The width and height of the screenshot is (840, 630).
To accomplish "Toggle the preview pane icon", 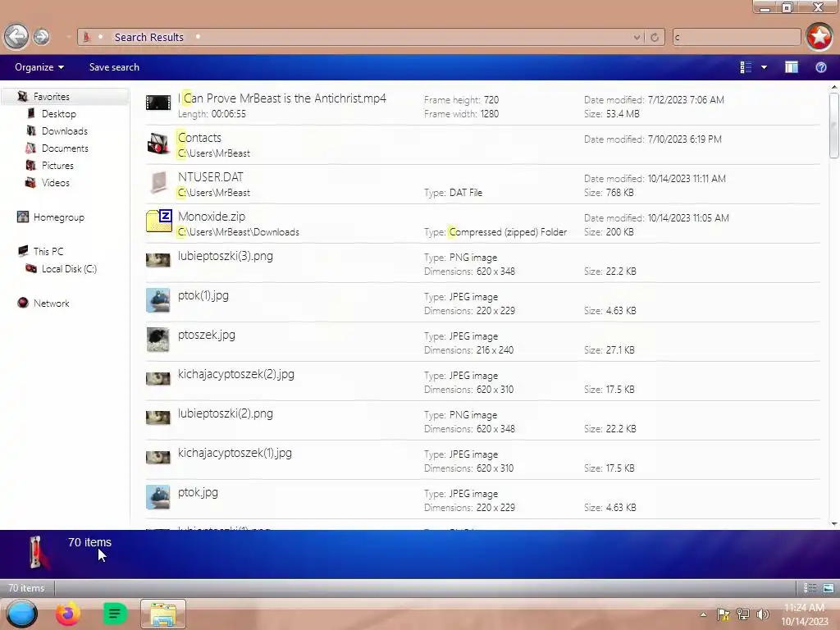I will click(792, 67).
